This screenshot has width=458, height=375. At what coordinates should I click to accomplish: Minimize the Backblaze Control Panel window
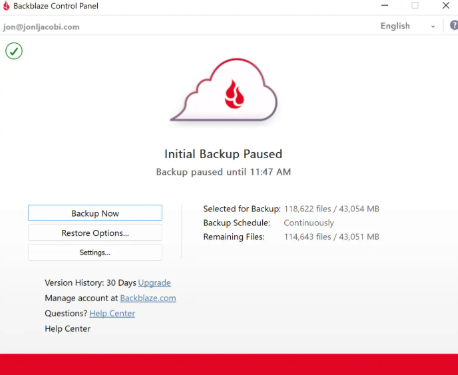pyautogui.click(x=385, y=6)
